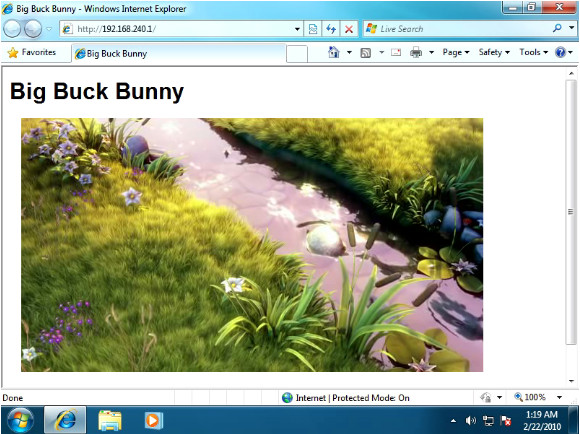Click the Show desktop strip
This screenshot has width=580, height=434.
(x=574, y=420)
